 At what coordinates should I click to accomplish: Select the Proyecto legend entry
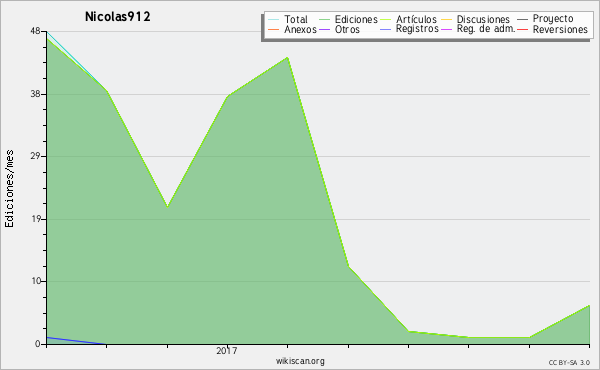click(545, 19)
